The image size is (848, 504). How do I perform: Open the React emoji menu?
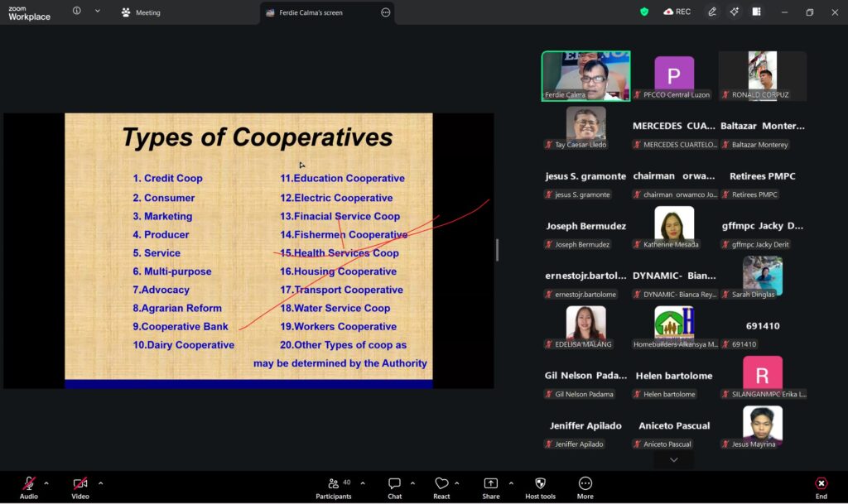tap(441, 484)
